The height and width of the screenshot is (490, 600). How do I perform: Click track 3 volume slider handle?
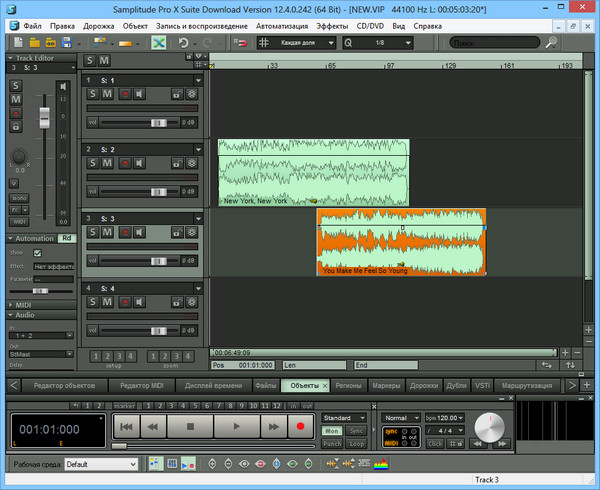coord(160,260)
